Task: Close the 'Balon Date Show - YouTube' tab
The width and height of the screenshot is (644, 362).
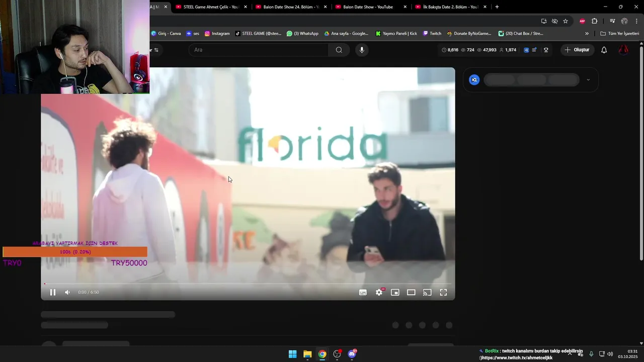Action: tap(406, 7)
